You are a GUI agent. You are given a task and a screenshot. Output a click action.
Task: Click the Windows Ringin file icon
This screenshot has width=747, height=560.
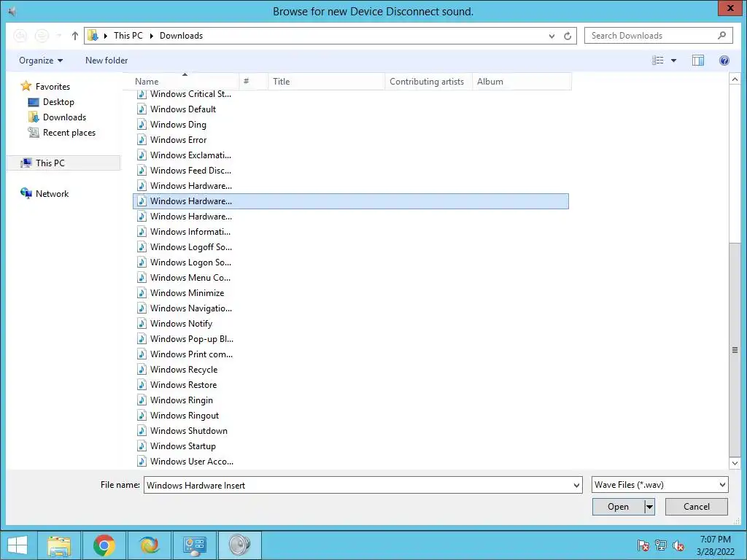pos(142,400)
